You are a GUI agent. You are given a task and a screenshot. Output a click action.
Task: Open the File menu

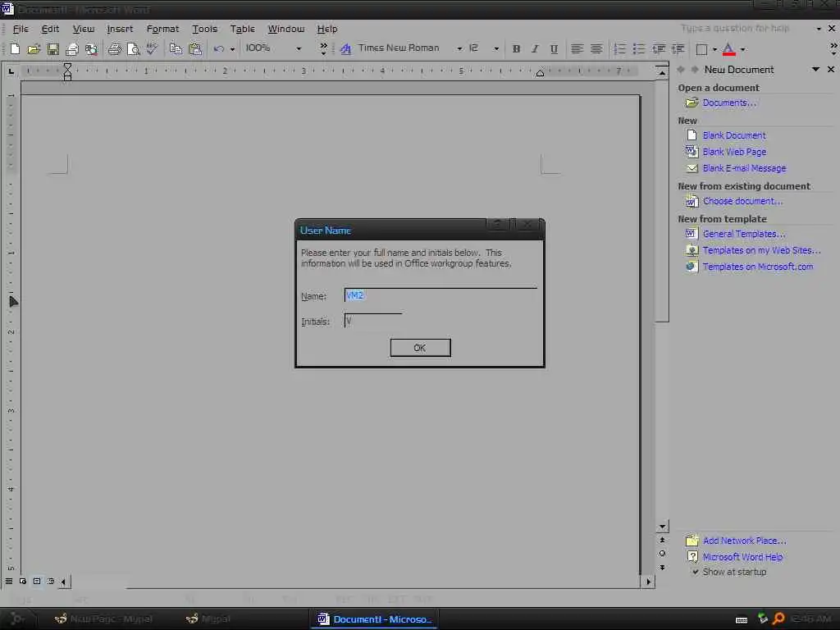(x=21, y=29)
